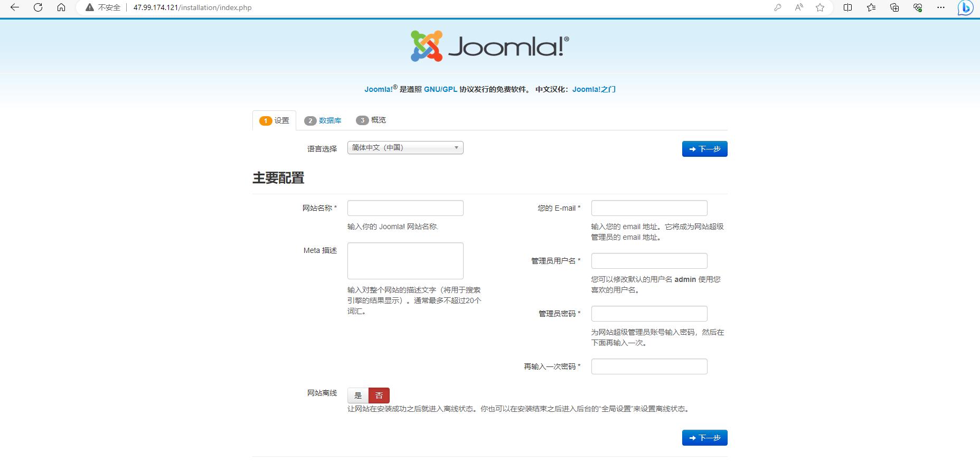980x471 pixels.
Task: Switch to the 概览 step tab
Action: (x=371, y=120)
